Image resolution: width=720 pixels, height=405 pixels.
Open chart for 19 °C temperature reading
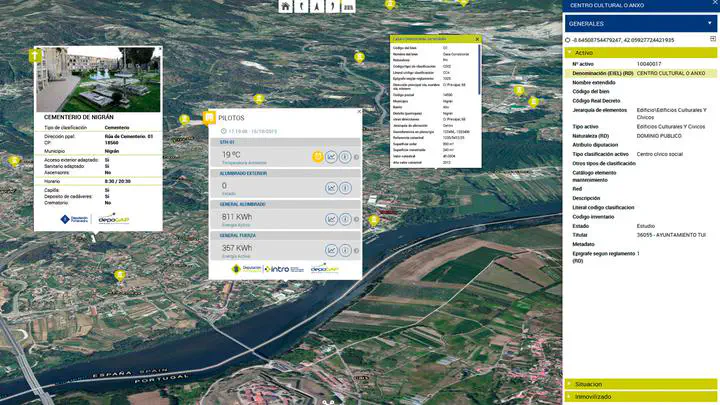tap(331, 157)
